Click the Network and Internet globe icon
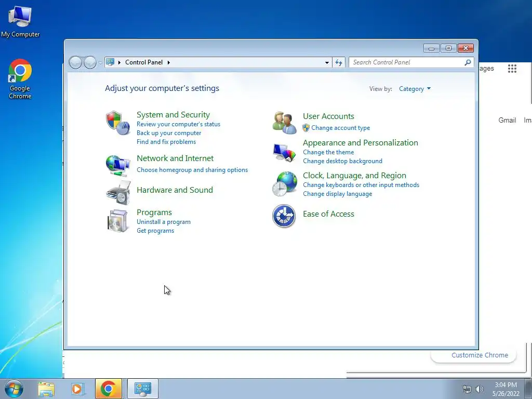This screenshot has width=532, height=399. (x=118, y=166)
